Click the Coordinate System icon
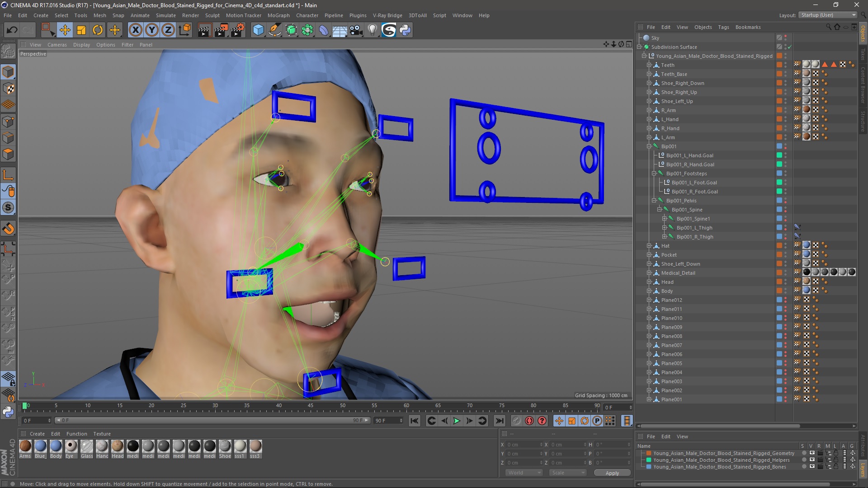This screenshot has height=488, width=868. (184, 30)
